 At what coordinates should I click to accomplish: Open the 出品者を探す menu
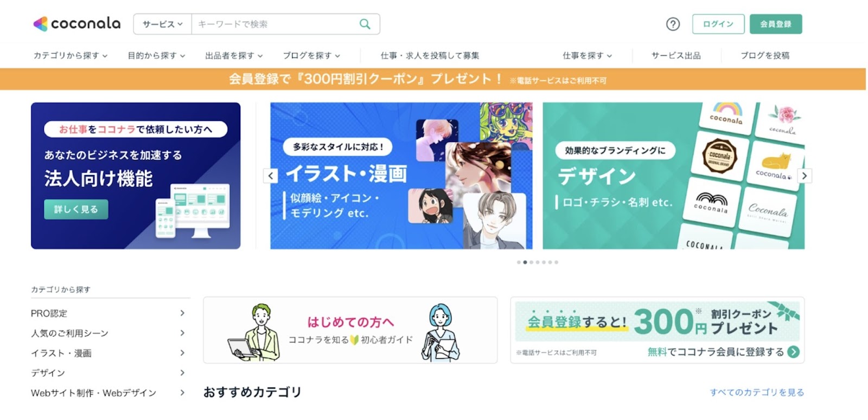tap(234, 55)
